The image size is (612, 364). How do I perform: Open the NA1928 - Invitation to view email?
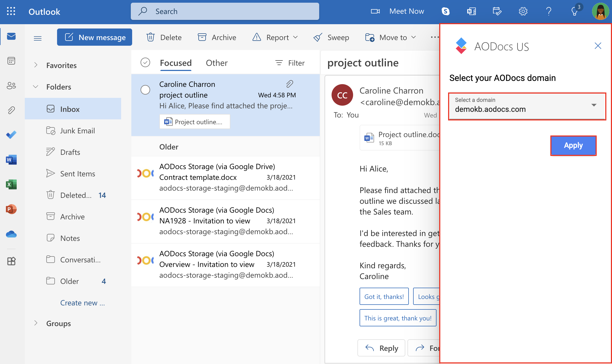(226, 221)
